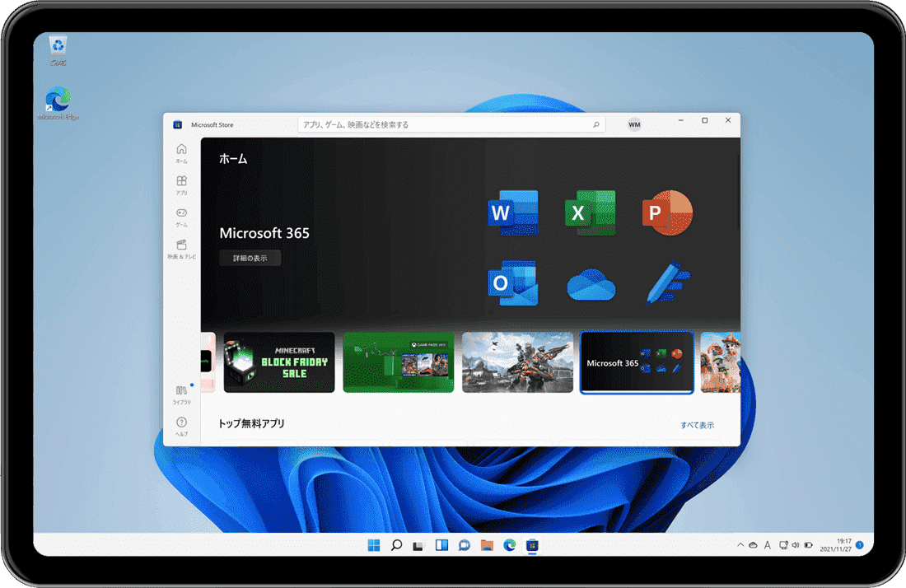Maximize the Microsoft Store window
Viewport: 906px width, 588px height.
point(705,120)
